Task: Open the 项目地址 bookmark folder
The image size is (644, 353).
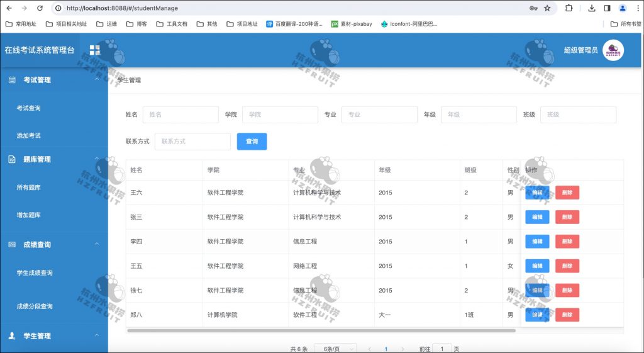Action: [242, 24]
